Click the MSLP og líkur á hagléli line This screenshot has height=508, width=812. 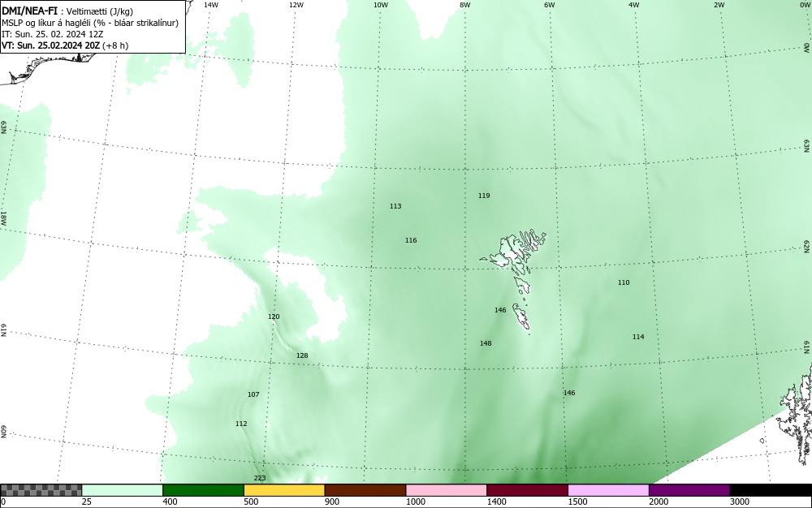pyautogui.click(x=90, y=23)
